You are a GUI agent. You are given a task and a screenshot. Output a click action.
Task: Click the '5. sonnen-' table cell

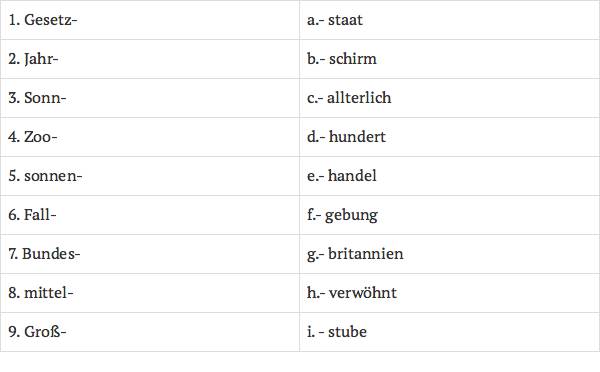(150, 176)
